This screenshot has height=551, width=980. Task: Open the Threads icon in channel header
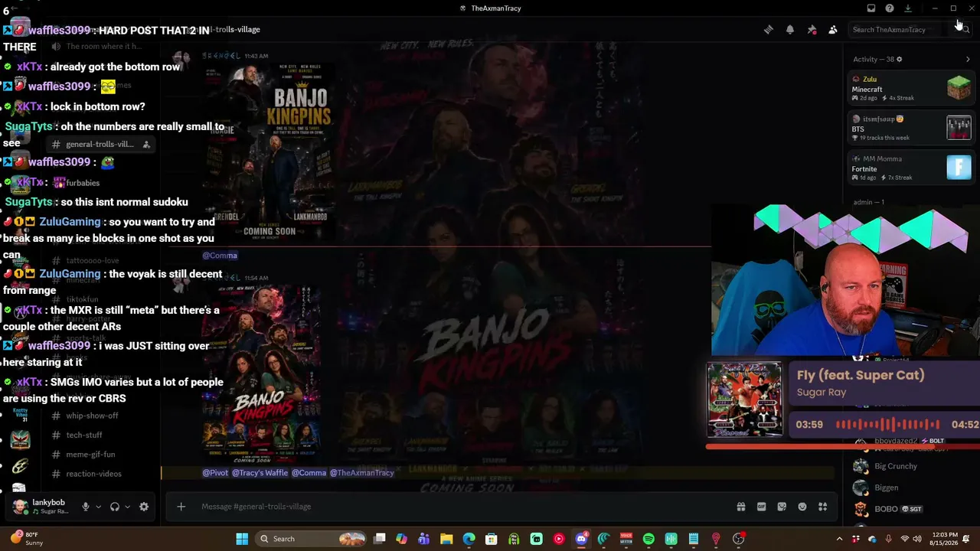(x=769, y=30)
